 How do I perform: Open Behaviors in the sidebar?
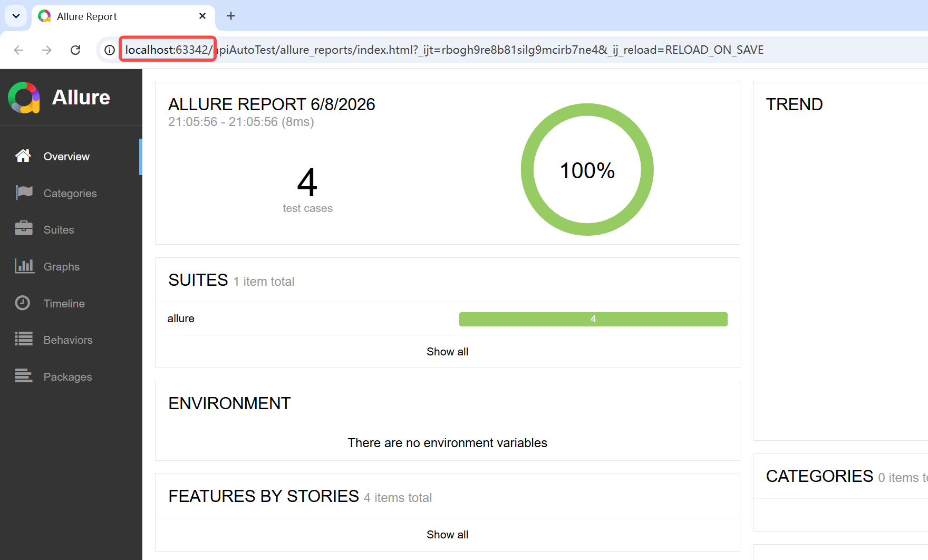click(71, 340)
